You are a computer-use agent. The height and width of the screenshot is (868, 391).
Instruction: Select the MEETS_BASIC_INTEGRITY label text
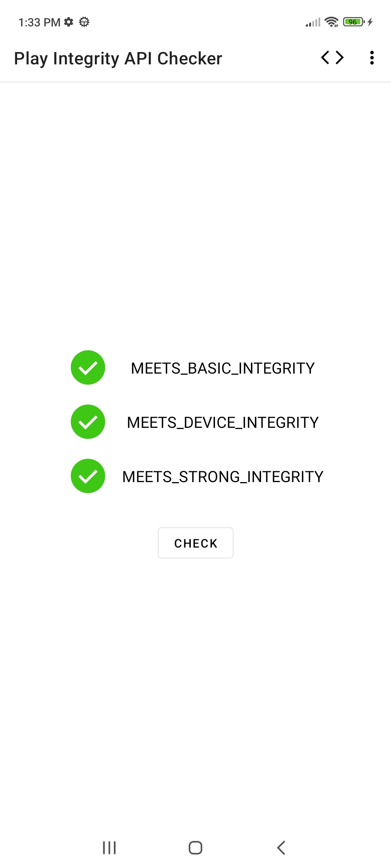pos(223,368)
